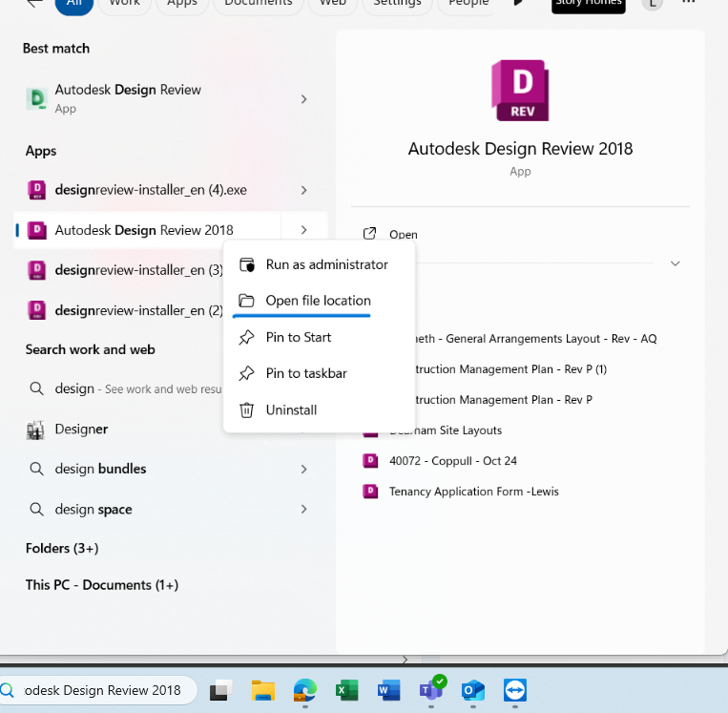Open Management Plan - Rev P (1) file
The height and width of the screenshot is (713, 728).
click(x=510, y=369)
